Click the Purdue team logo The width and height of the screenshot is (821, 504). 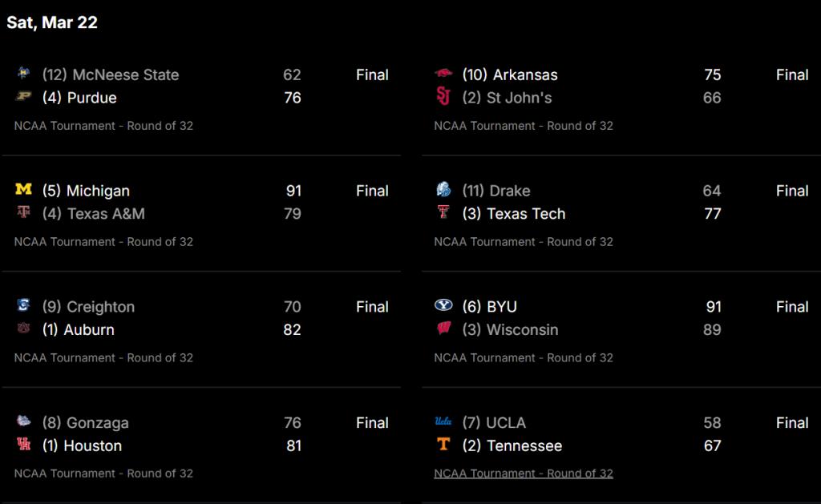pos(23,97)
